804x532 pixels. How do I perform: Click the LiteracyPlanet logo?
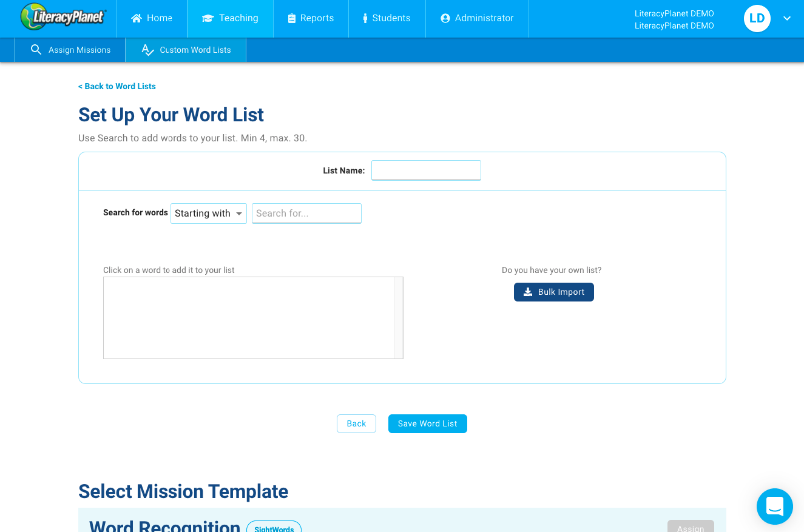click(62, 18)
